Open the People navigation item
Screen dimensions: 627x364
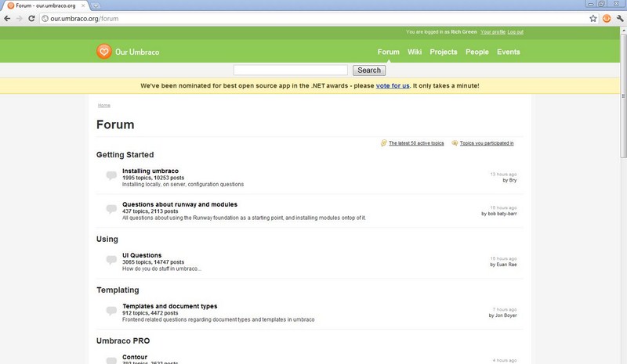coord(477,52)
